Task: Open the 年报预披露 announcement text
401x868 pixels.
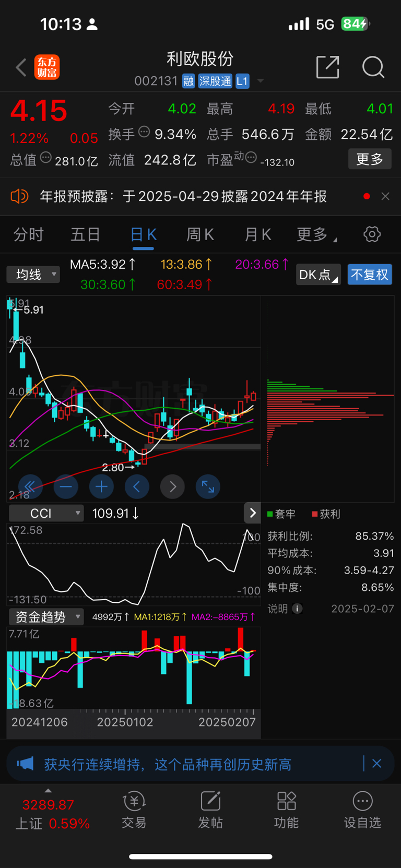Action: [x=183, y=196]
